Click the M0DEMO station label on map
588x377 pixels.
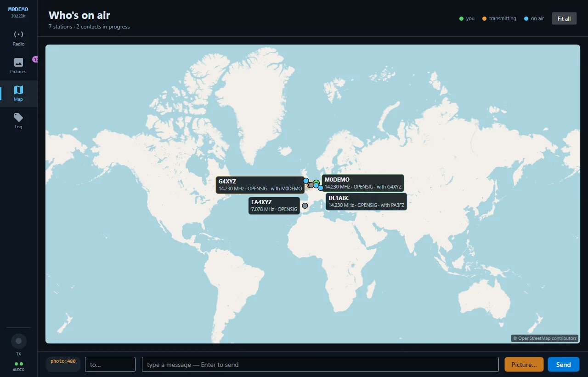coord(363,183)
